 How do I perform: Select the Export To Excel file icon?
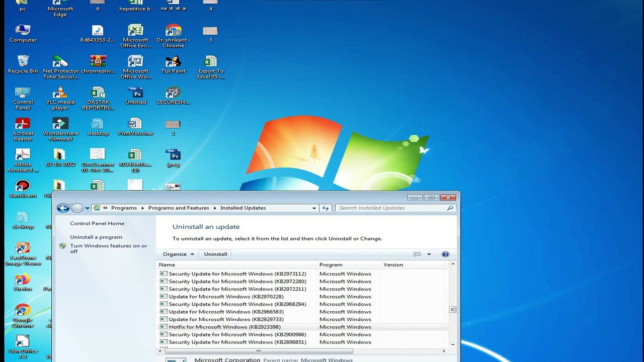pos(211,67)
